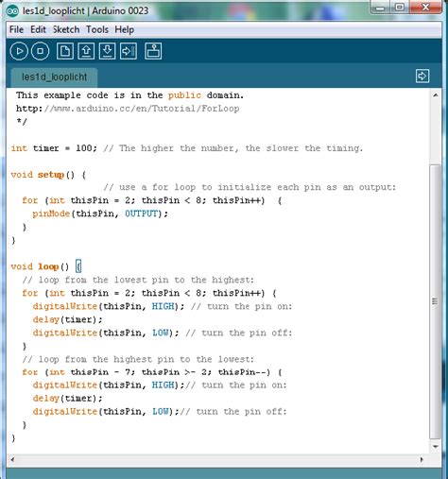Click the horizontal scrollbar left arrow
Screen dimensions: 448x479
12,459
